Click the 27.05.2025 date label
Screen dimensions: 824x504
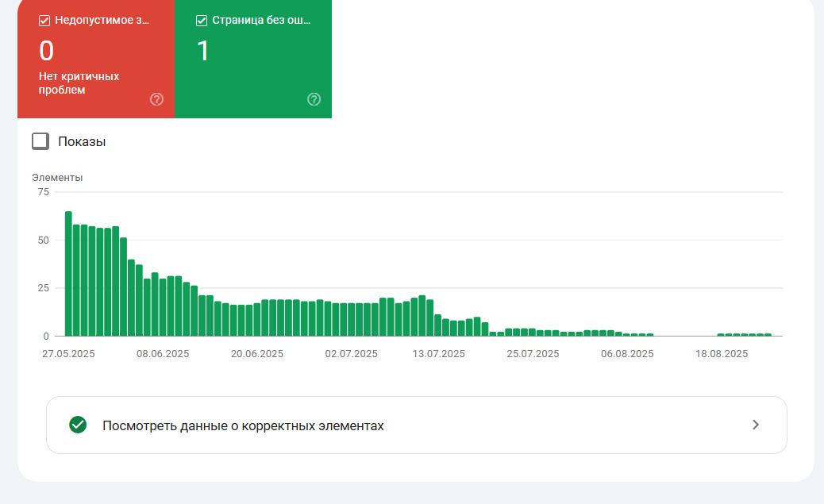[68, 354]
